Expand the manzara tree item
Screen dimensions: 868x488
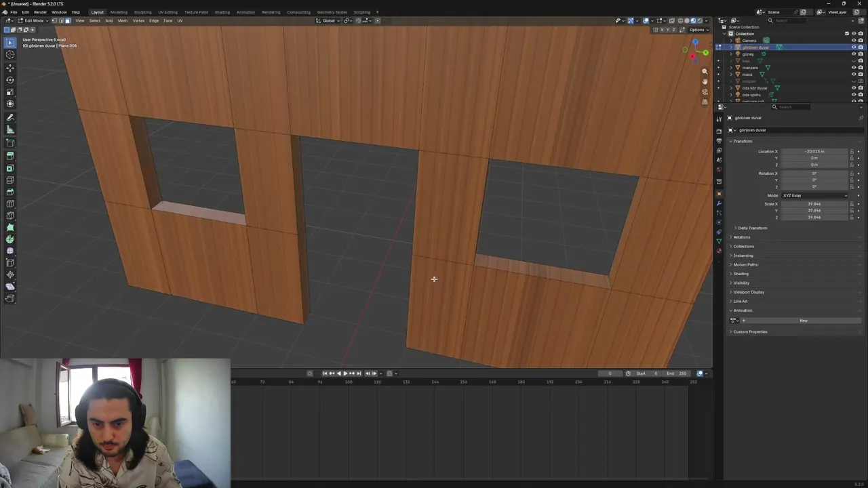[731, 68]
